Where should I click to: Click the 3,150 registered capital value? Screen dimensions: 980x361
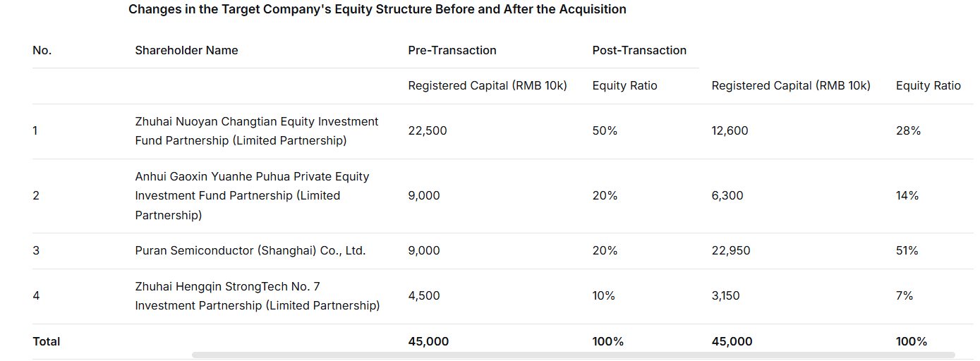725,295
